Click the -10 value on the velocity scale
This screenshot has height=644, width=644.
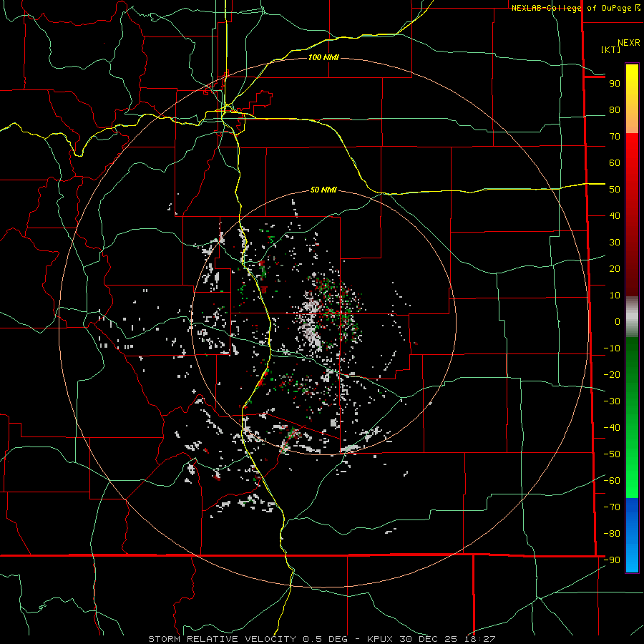(x=612, y=348)
